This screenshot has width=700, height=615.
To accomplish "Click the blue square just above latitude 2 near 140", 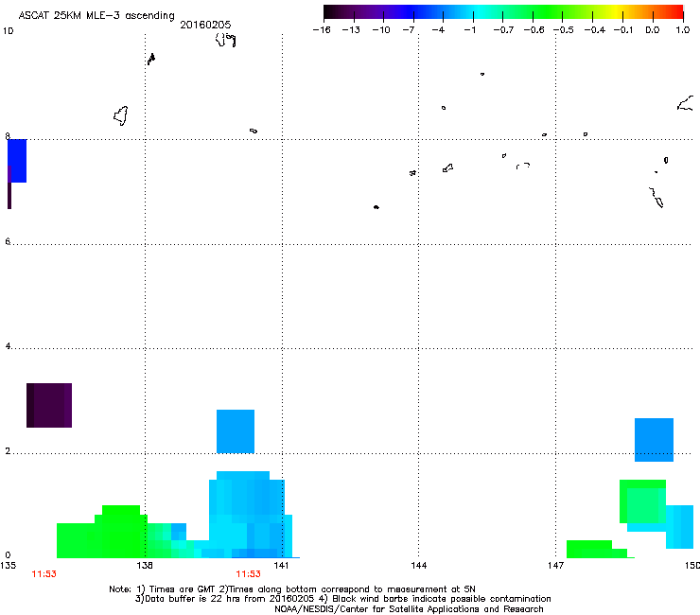I will pos(236,431).
